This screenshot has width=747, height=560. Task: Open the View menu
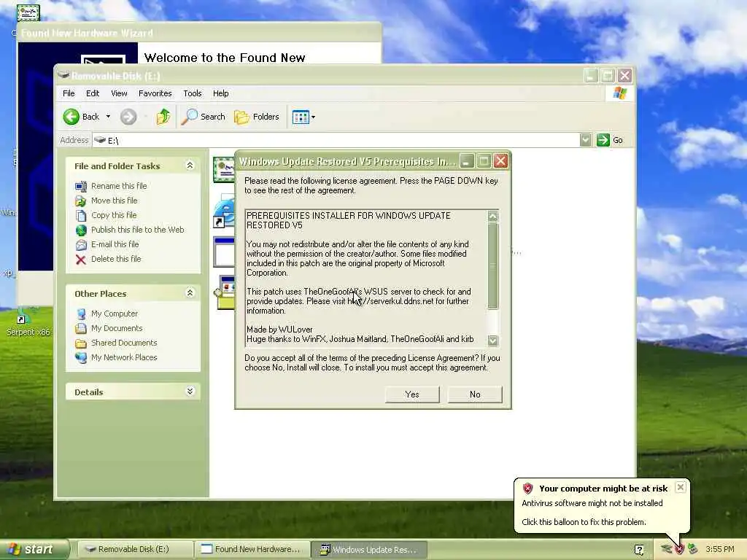pyautogui.click(x=119, y=93)
